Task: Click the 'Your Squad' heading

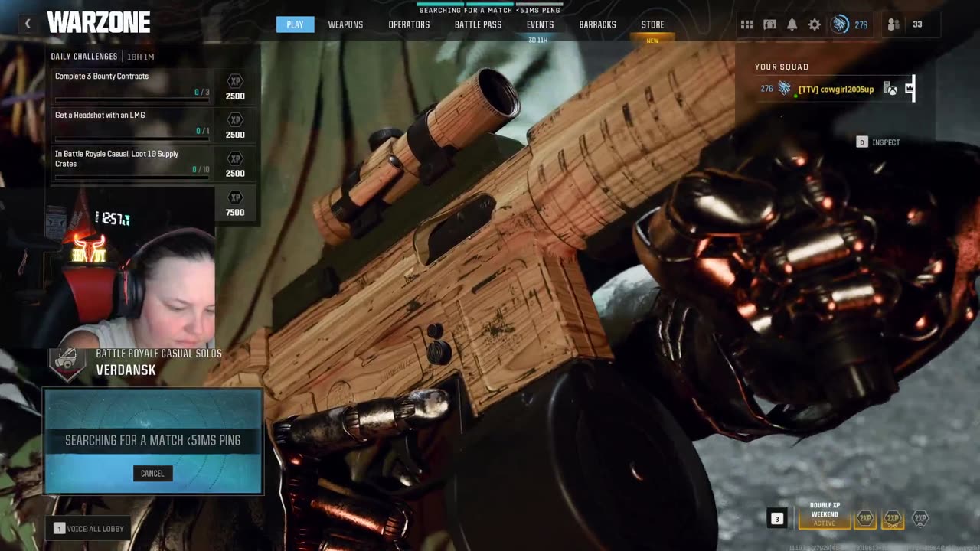Action: point(782,67)
